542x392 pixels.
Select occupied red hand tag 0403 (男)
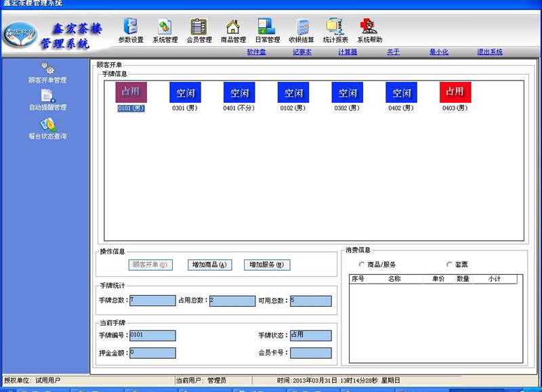point(455,97)
